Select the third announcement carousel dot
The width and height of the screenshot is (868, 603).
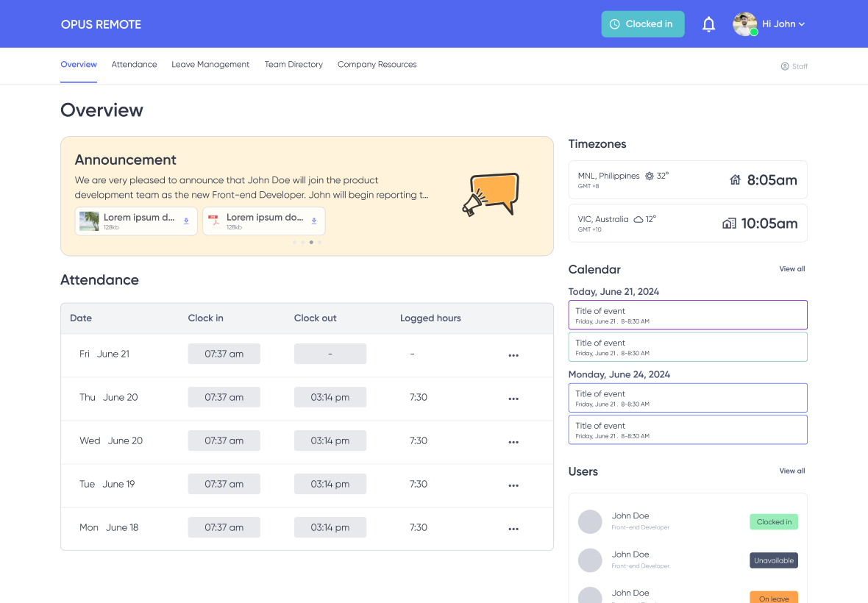point(311,242)
